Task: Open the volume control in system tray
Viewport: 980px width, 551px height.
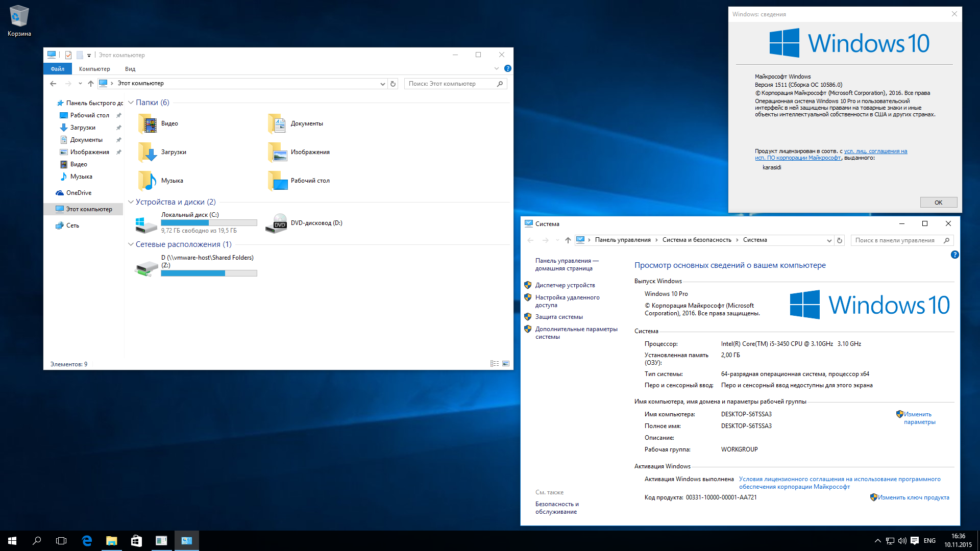Action: coord(902,541)
